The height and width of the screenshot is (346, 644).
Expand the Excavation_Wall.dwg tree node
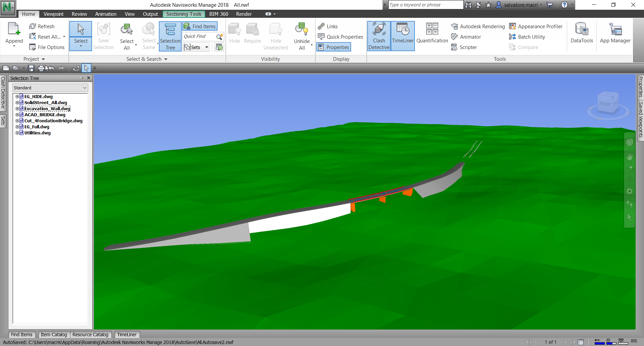[x=17, y=109]
